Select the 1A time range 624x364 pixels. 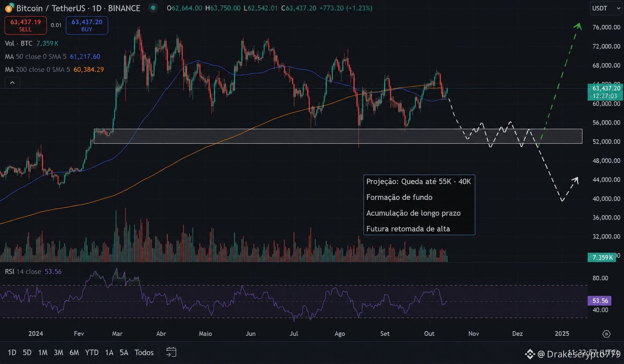pyautogui.click(x=109, y=353)
